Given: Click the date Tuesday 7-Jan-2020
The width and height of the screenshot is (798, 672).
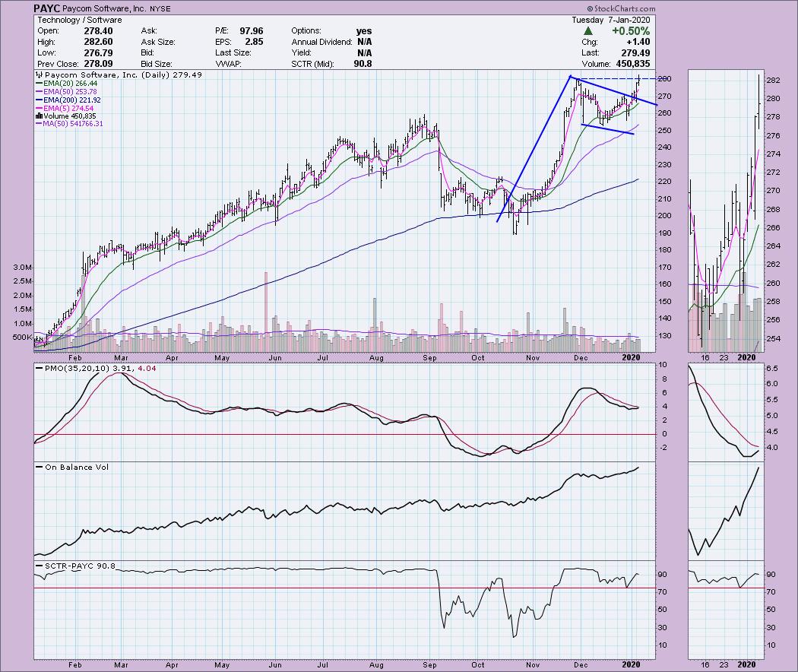Looking at the screenshot, I should click(611, 20).
